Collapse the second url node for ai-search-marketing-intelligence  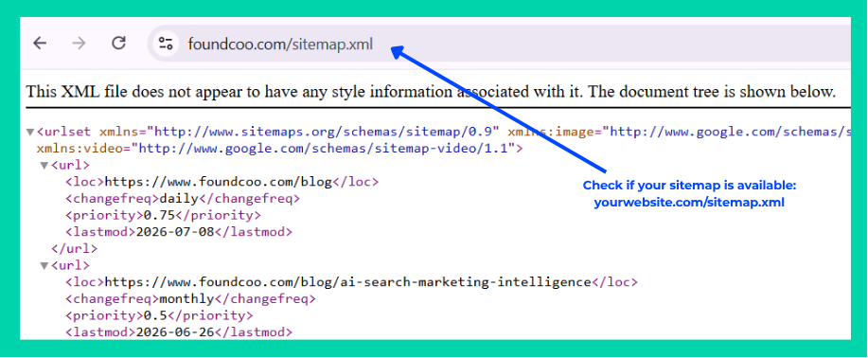click(x=44, y=266)
